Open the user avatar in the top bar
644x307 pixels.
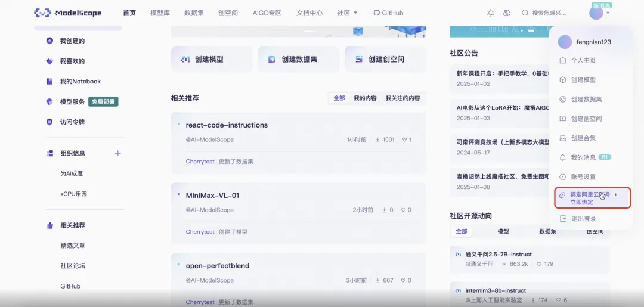[x=596, y=13]
